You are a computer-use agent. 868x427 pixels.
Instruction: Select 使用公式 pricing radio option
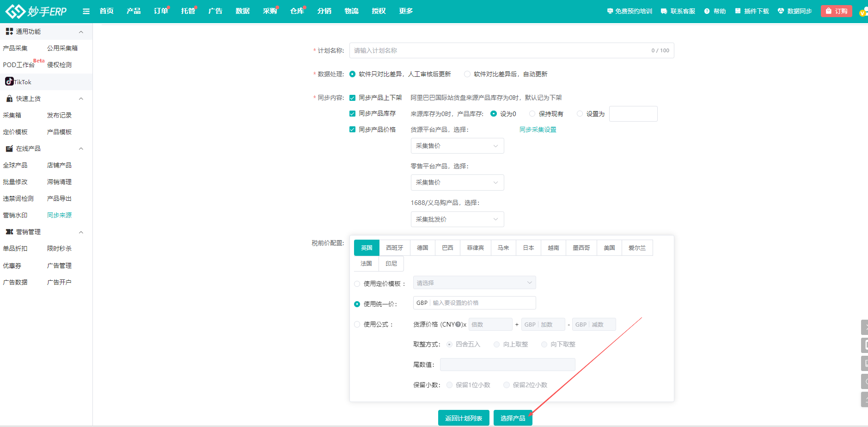click(357, 324)
